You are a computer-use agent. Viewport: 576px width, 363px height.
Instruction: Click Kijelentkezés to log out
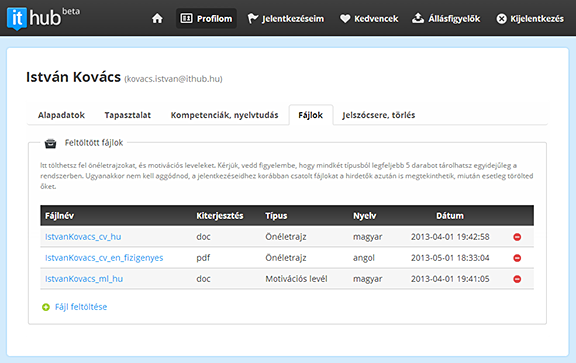point(530,18)
